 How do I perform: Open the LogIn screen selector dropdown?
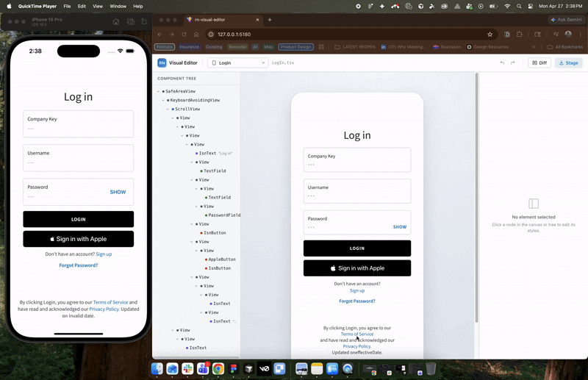237,63
